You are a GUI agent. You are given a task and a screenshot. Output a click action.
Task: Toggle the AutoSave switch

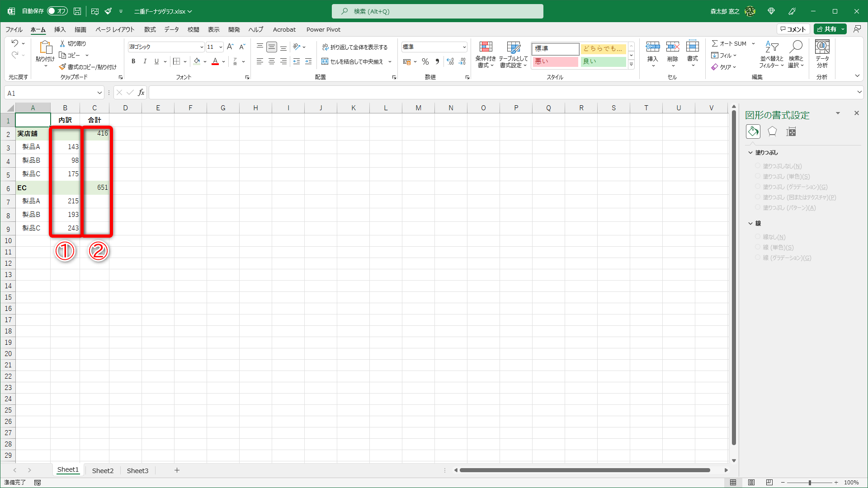click(x=57, y=11)
